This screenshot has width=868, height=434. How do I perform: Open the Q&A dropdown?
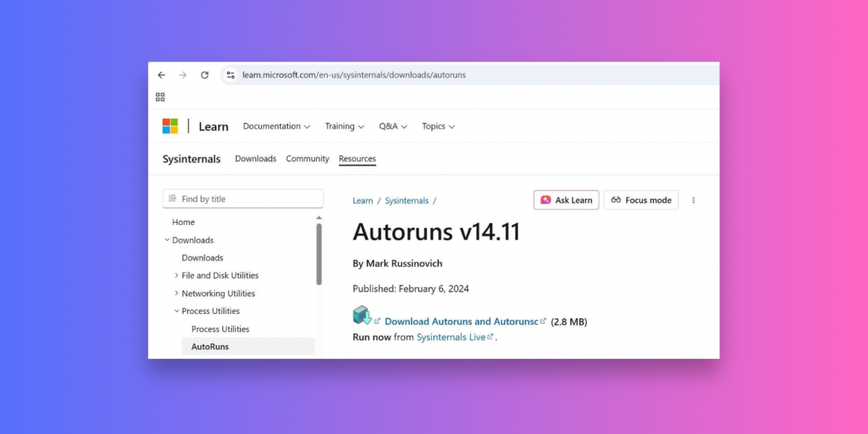393,126
